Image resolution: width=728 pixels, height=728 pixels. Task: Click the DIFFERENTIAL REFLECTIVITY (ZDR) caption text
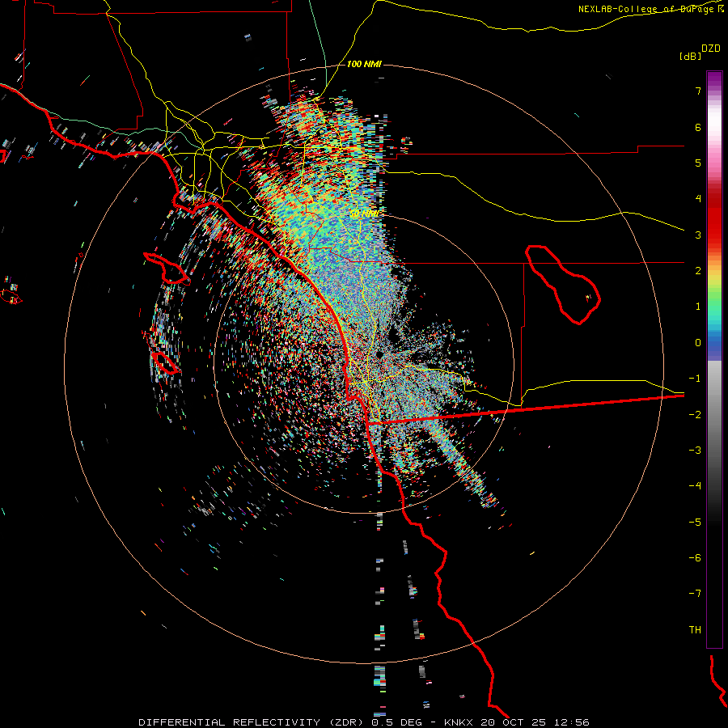click(253, 722)
